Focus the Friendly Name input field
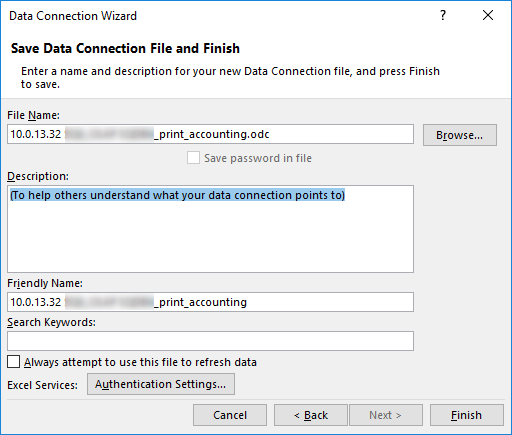512x435 pixels. point(210,302)
